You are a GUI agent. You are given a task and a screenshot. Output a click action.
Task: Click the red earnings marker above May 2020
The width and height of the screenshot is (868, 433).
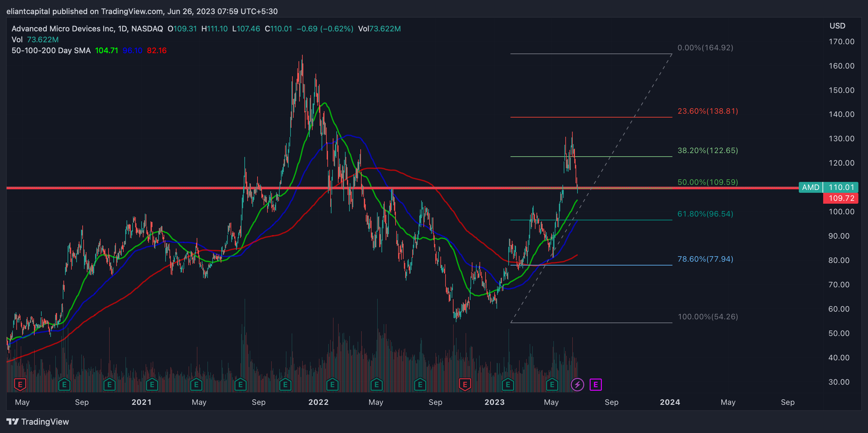[x=20, y=384]
